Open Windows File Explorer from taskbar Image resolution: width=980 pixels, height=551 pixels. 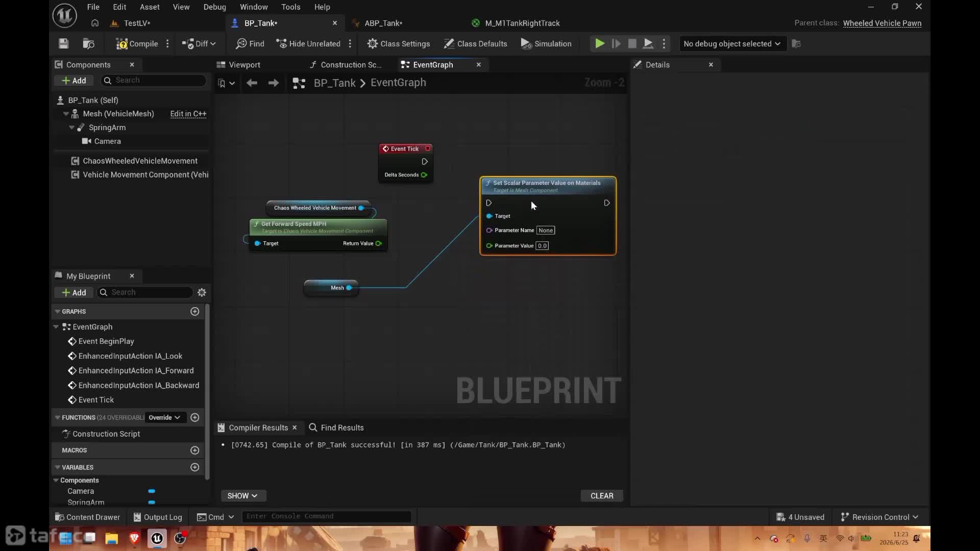point(112,538)
